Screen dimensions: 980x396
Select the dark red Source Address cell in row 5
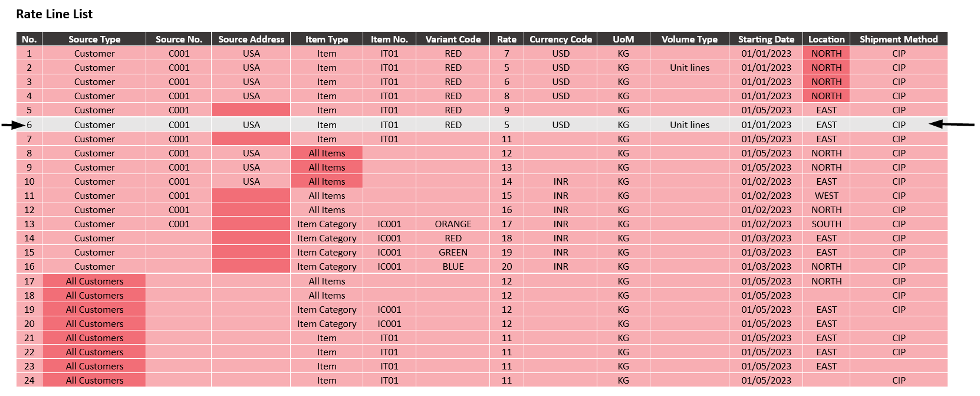(251, 110)
